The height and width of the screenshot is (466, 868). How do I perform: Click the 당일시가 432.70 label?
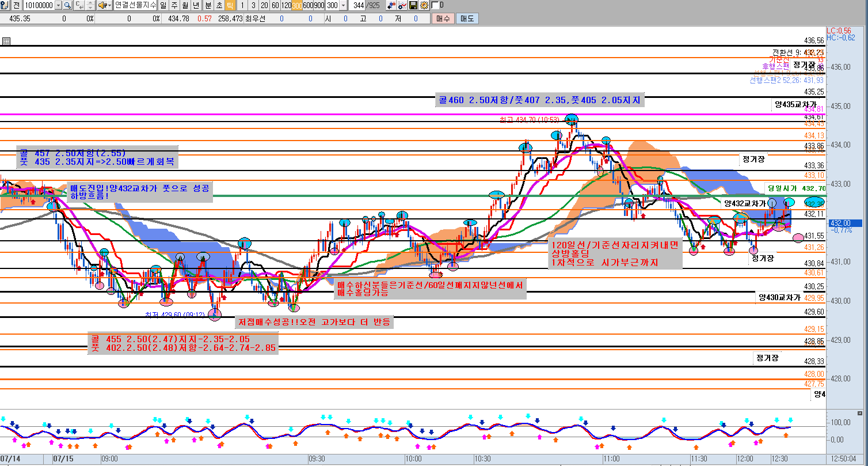[797, 188]
